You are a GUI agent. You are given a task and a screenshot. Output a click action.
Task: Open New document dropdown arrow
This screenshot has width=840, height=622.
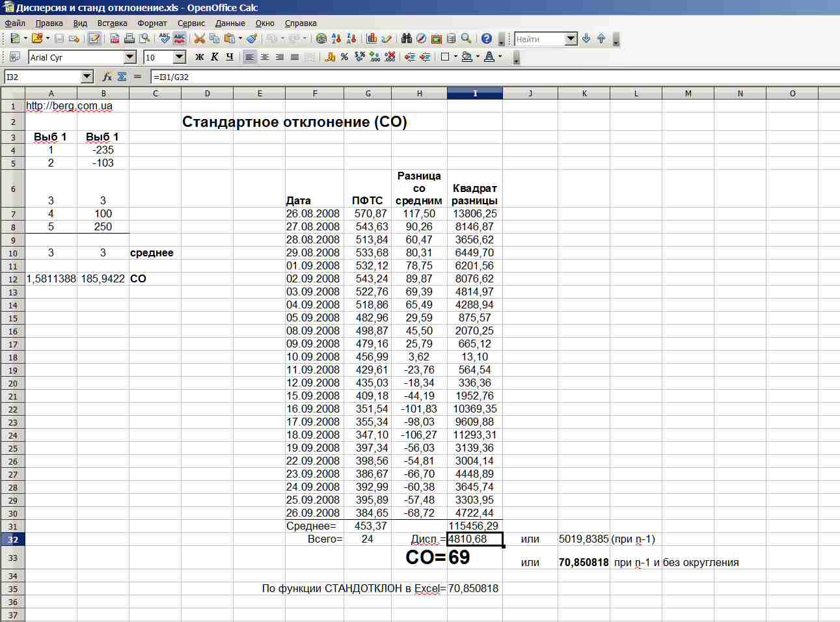[25, 39]
